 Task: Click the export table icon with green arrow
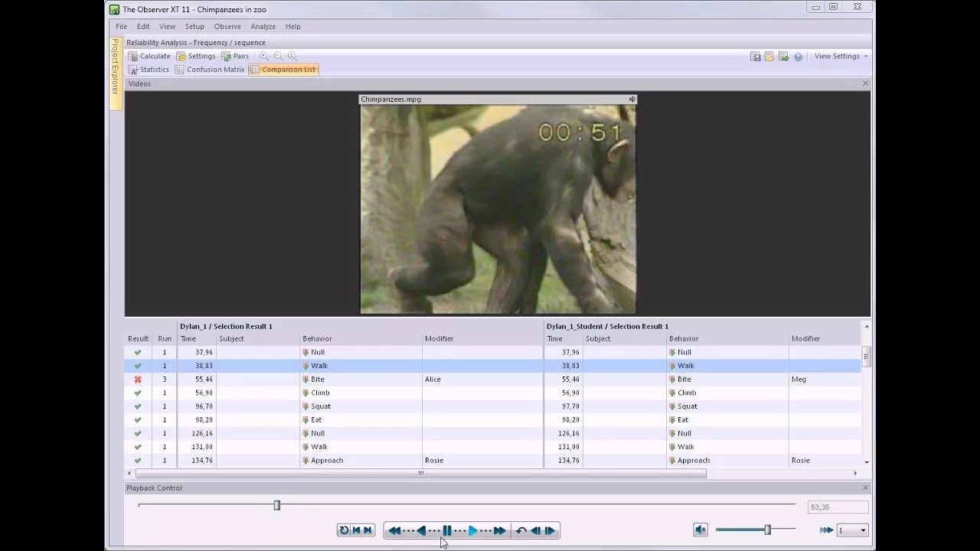tap(783, 57)
